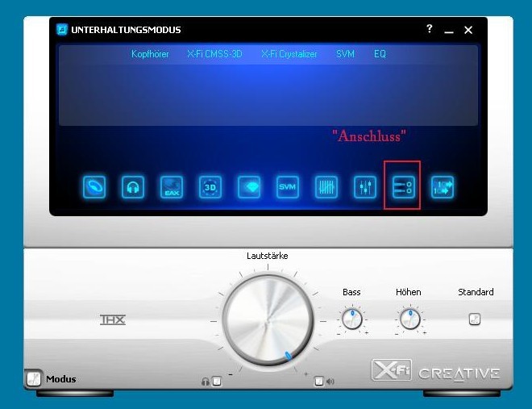Click the X-Fi logo badge

click(392, 370)
